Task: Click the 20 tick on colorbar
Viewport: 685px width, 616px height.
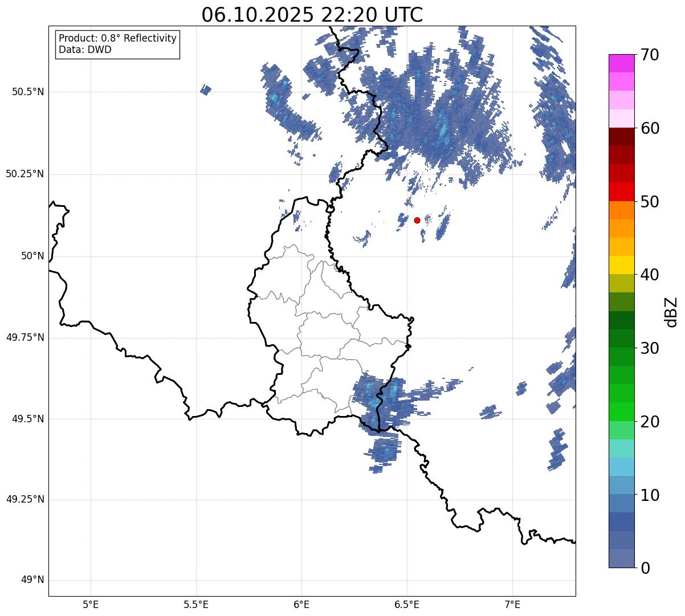Action: 650,422
